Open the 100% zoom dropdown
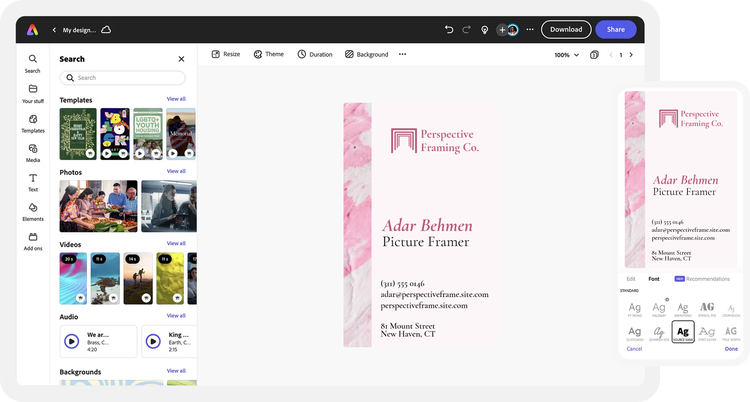Viewport: 750px width, 402px height. click(566, 55)
